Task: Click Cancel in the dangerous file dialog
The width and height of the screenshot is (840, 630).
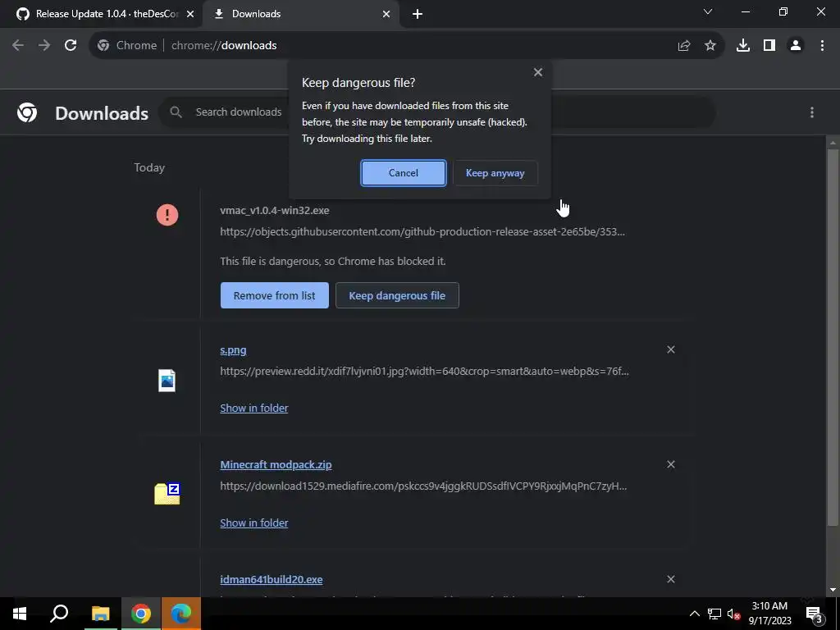Action: [x=404, y=173]
